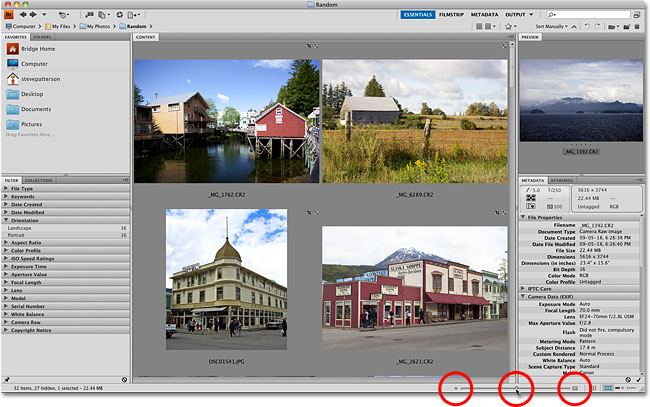Click My Photos in the path bar
Screen dimensions: 650x407
pos(95,26)
